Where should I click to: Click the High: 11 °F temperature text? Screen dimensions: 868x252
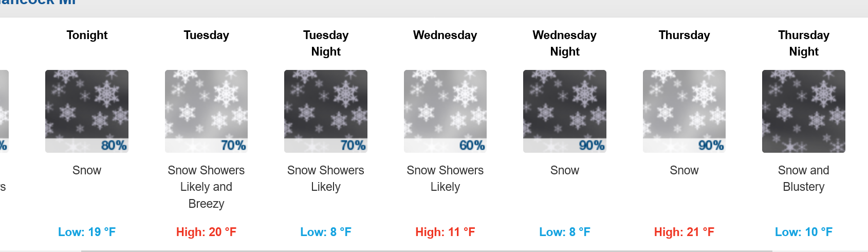pos(445,232)
